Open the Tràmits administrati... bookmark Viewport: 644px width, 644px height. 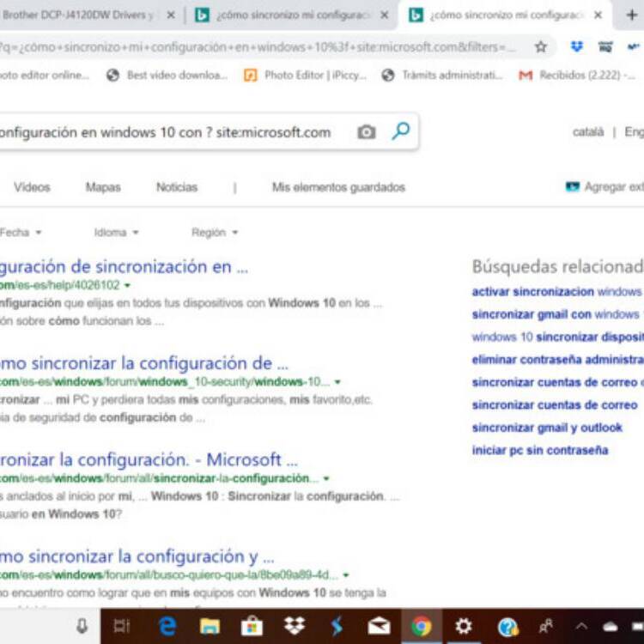[442, 76]
